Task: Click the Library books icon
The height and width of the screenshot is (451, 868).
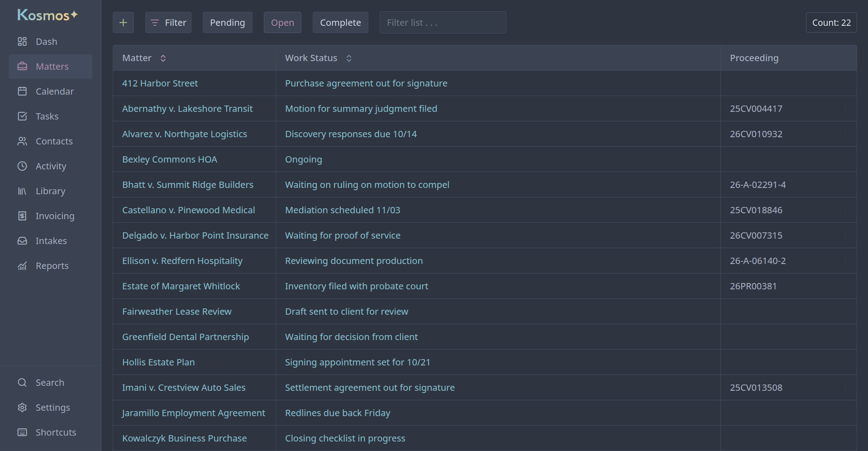Action: (x=22, y=191)
